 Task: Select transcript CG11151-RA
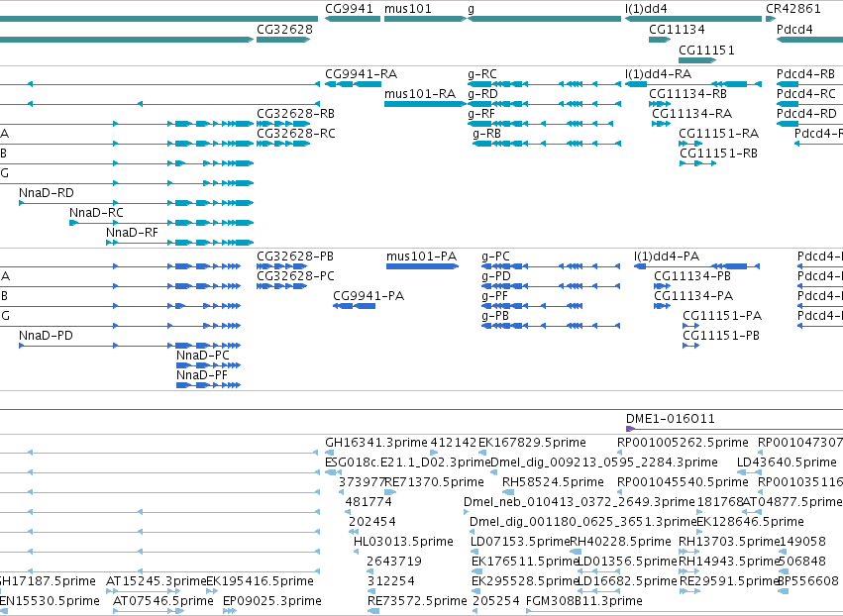[x=719, y=134]
